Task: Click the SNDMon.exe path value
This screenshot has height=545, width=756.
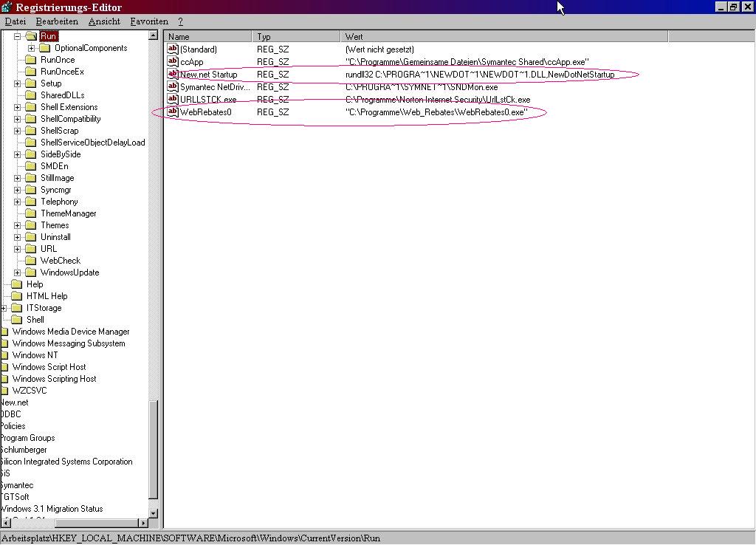Action: point(422,87)
